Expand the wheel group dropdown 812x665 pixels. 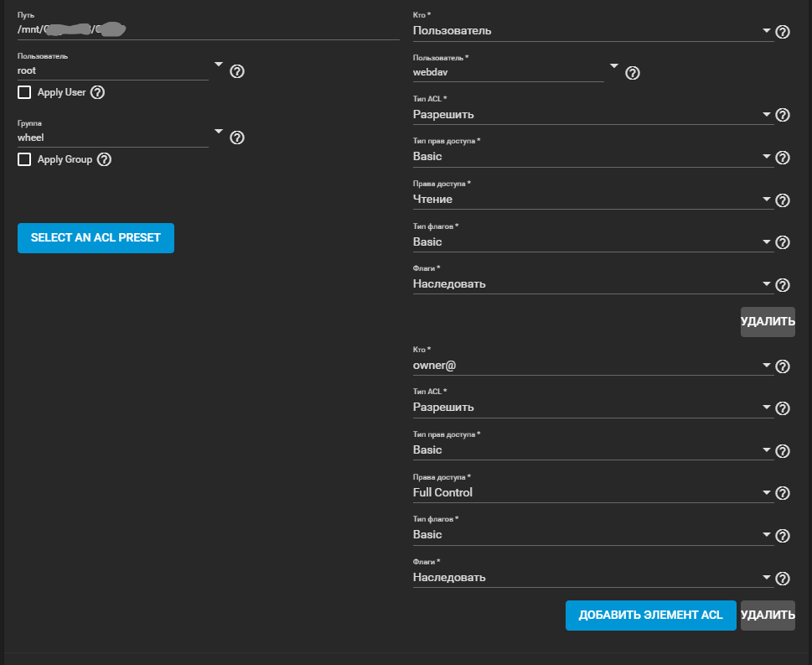tap(219, 131)
